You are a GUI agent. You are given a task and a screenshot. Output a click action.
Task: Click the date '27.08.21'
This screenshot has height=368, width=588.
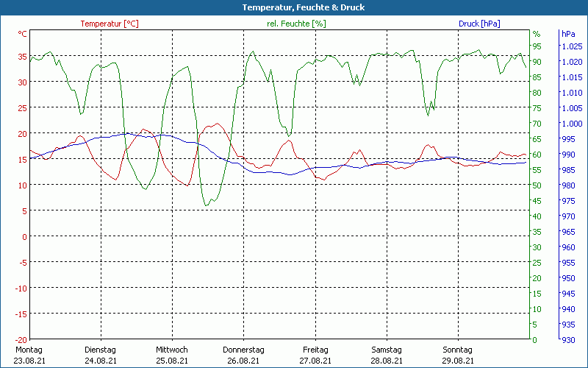point(315,361)
